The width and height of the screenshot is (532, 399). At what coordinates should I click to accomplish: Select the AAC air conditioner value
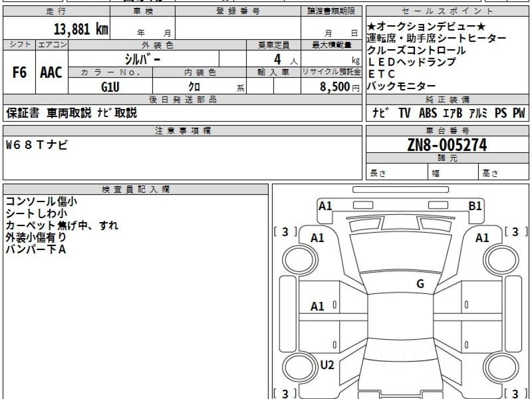pos(51,73)
